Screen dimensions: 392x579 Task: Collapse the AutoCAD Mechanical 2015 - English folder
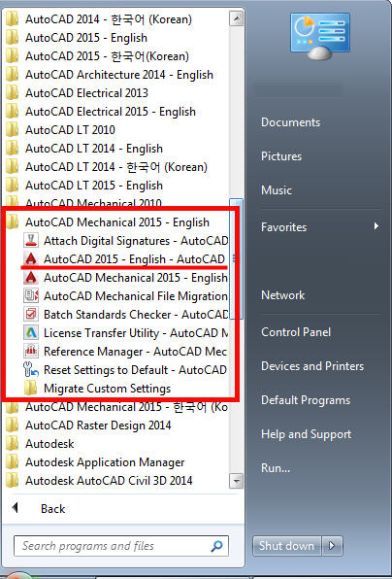click(x=117, y=222)
